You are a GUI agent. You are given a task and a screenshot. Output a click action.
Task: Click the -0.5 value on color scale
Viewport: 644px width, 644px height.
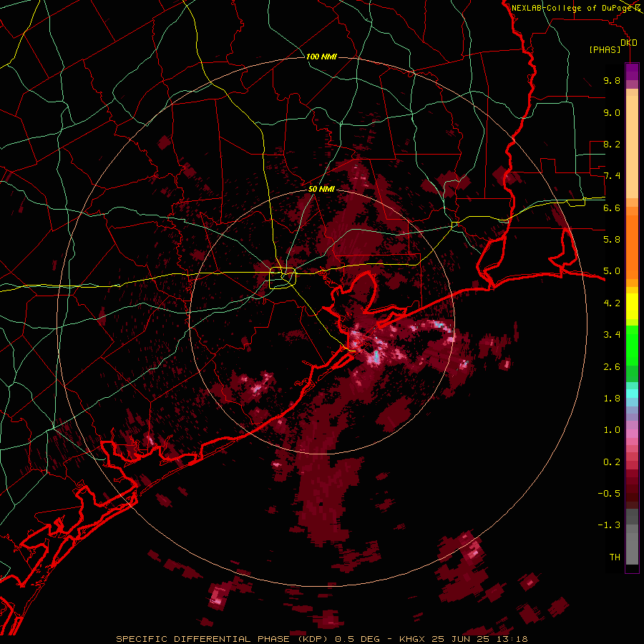(x=609, y=494)
